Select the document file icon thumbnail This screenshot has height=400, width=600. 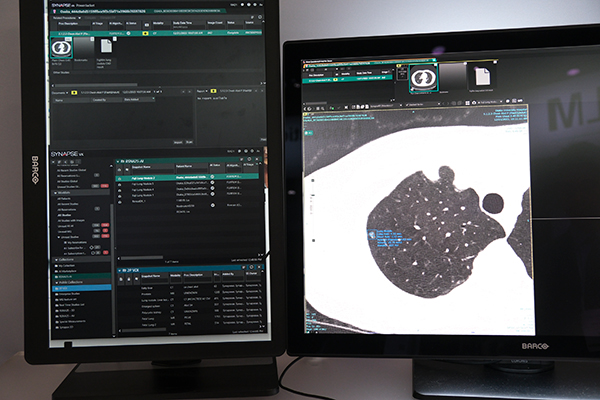tap(105, 48)
